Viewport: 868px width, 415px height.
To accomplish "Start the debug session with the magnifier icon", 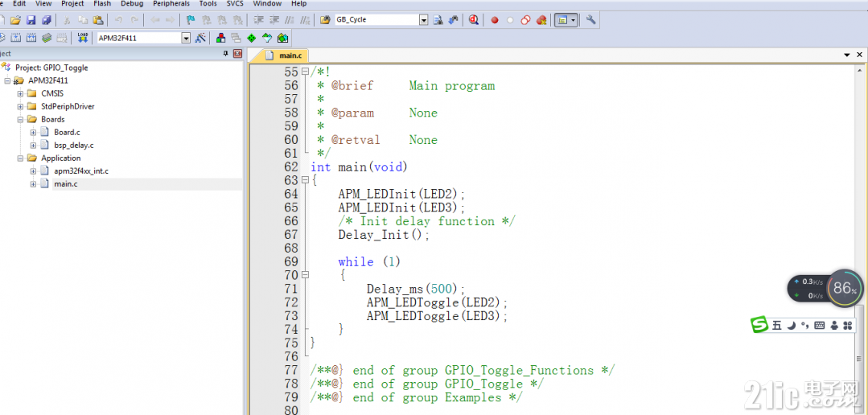I will (474, 20).
